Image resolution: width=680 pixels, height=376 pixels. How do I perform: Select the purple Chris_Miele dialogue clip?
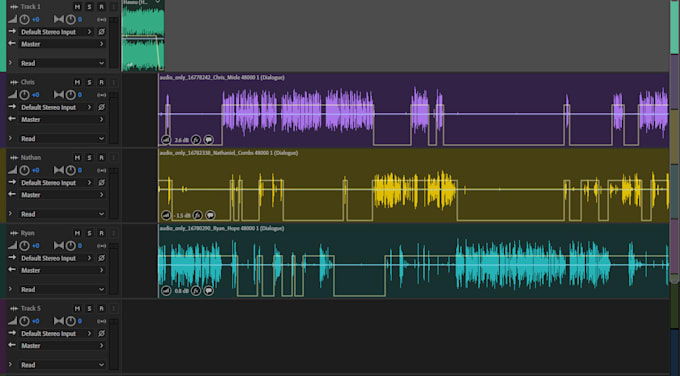(x=414, y=110)
